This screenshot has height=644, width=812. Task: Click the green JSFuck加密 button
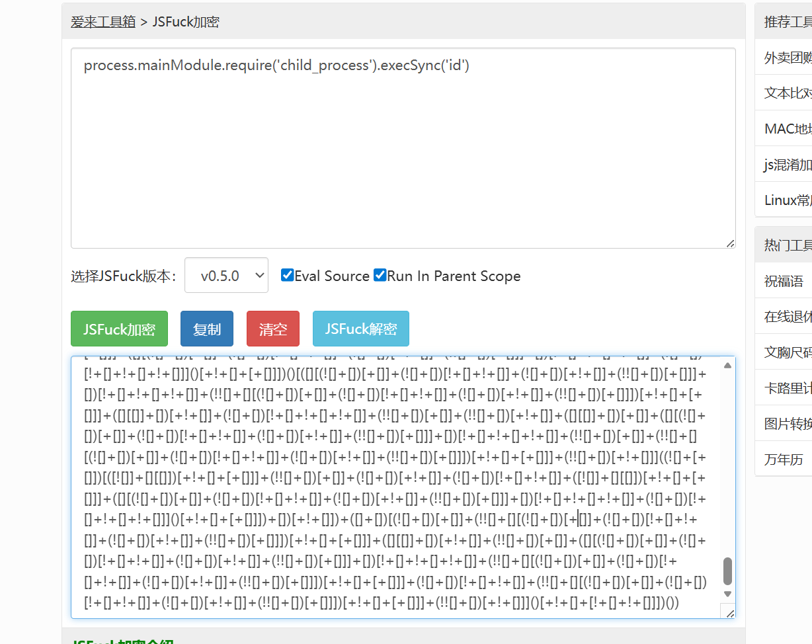click(x=119, y=329)
